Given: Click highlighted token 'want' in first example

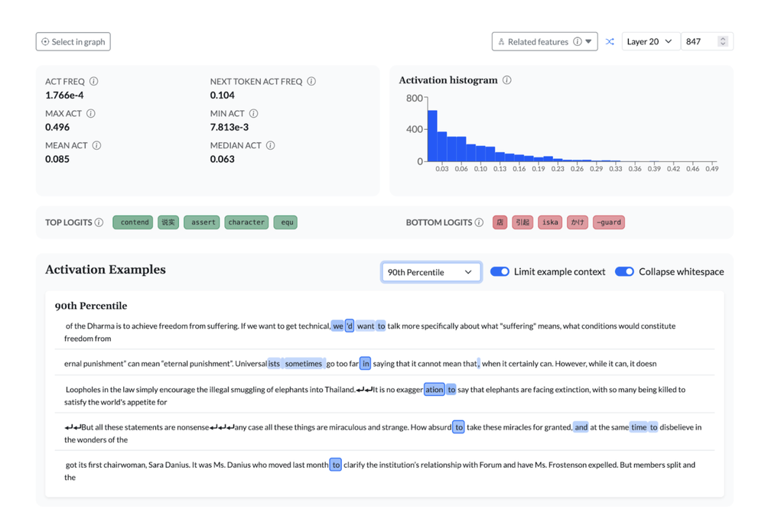Looking at the screenshot, I should pyautogui.click(x=366, y=326).
